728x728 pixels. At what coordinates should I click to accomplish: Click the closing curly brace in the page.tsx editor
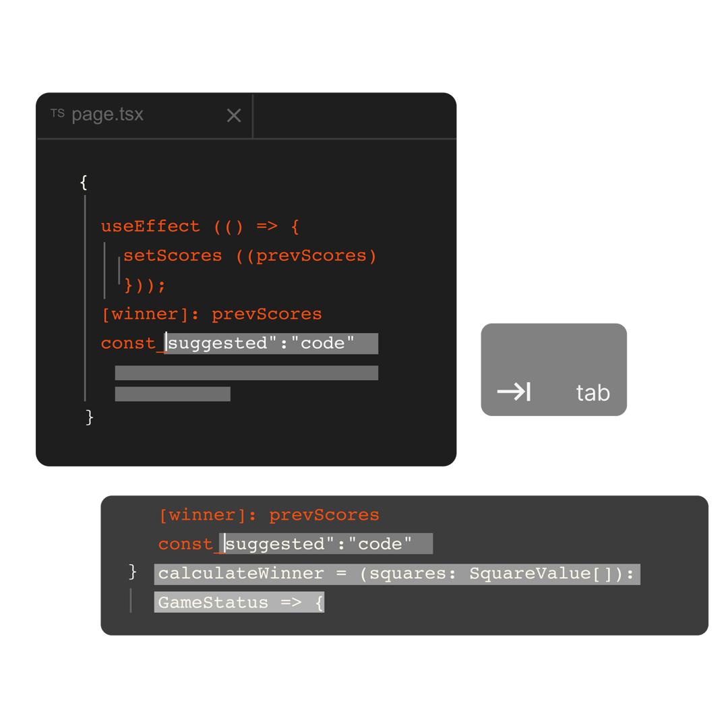click(90, 418)
